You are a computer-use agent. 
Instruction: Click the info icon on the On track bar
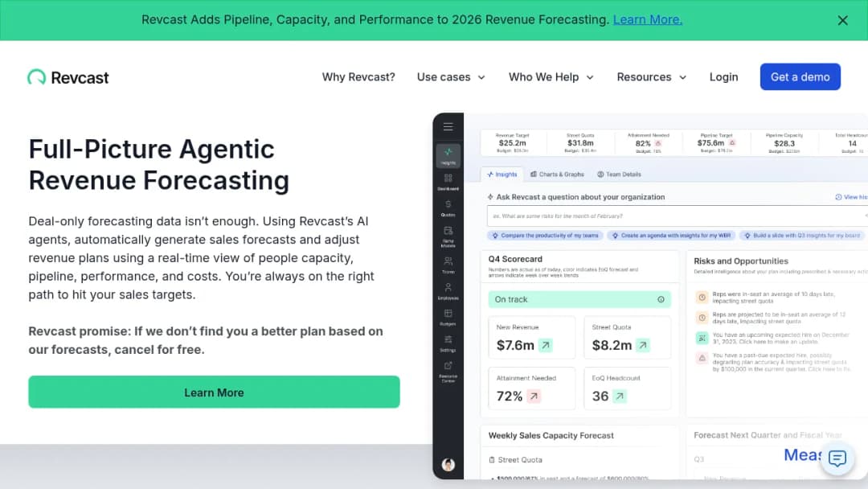tap(661, 299)
